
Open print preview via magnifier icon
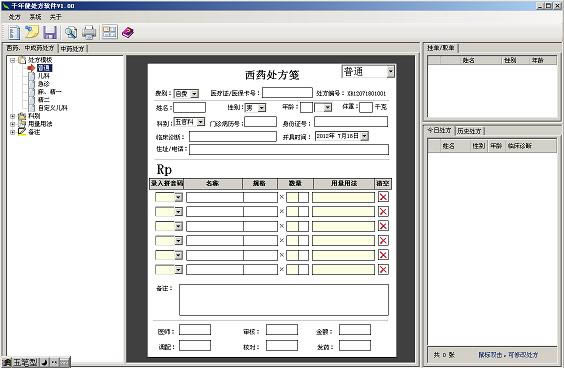(70, 33)
